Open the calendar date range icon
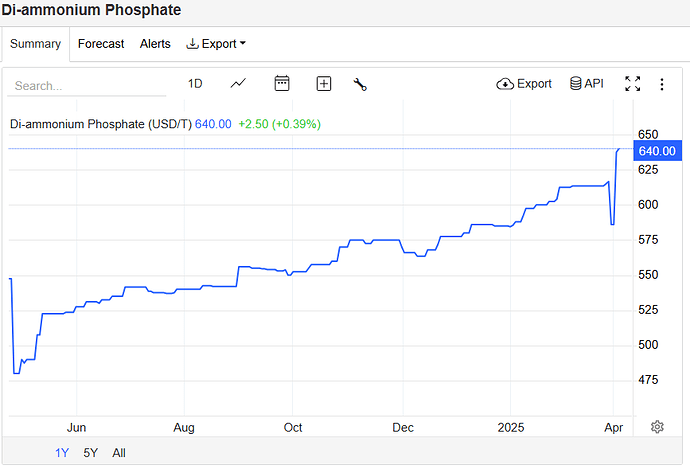Viewport: 690px width, 472px height. [x=282, y=84]
